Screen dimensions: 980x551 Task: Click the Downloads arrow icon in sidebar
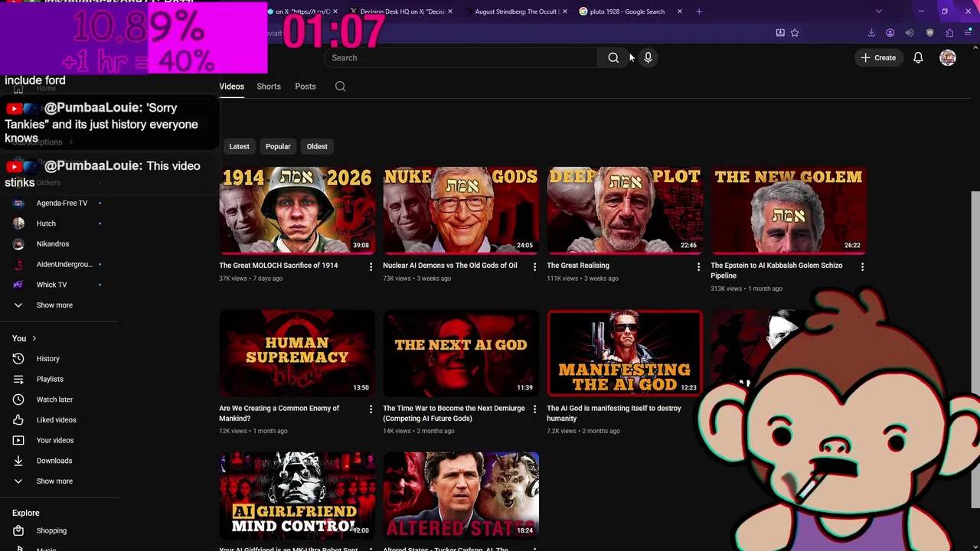[x=18, y=461]
